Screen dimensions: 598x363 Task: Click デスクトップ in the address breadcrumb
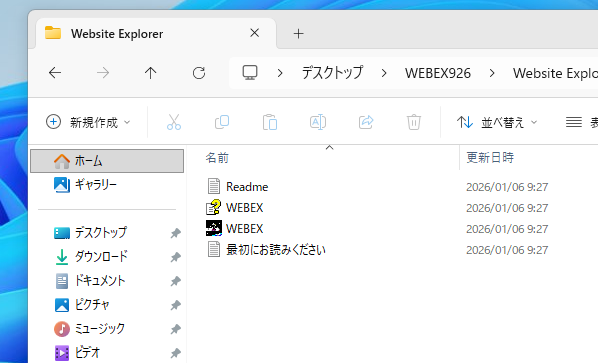click(x=332, y=73)
